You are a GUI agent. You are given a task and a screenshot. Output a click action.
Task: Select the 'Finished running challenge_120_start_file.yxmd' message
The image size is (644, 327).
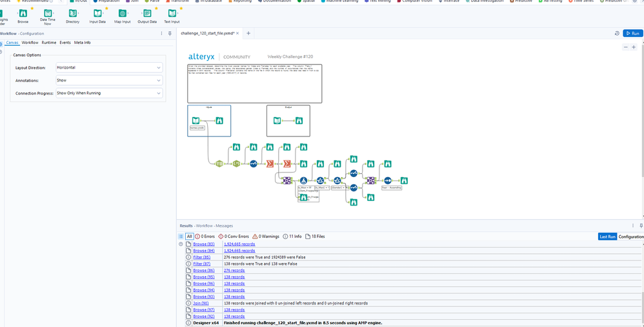pos(303,323)
